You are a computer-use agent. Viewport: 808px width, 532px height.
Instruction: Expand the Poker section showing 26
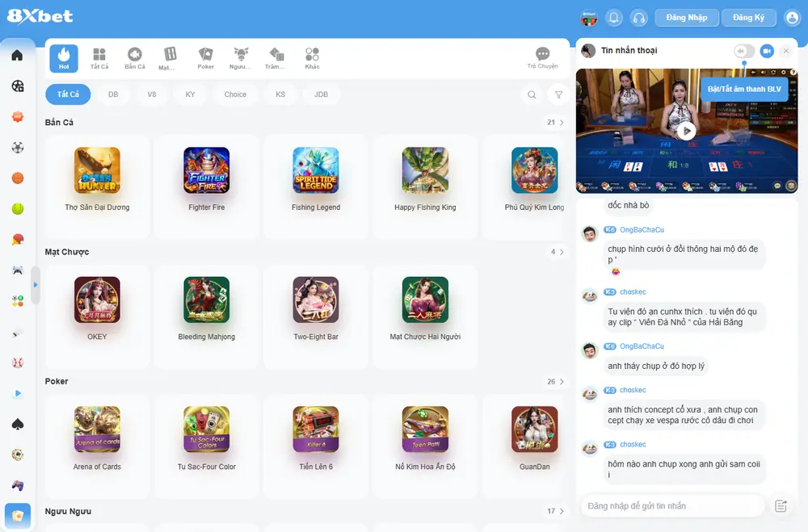(x=556, y=382)
